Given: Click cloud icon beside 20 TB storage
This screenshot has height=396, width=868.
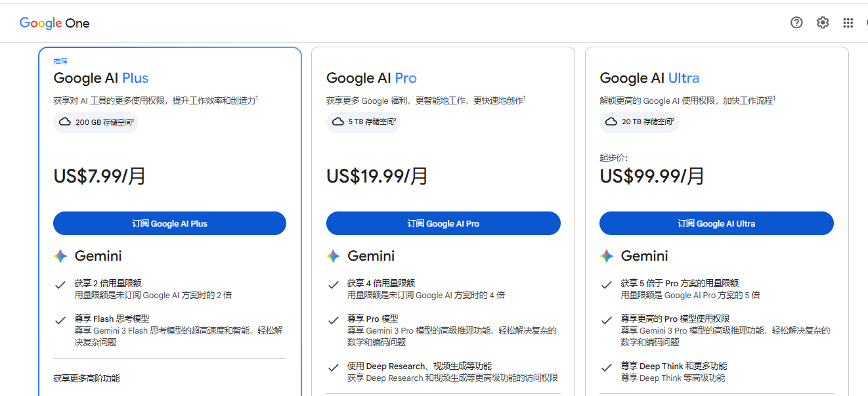Looking at the screenshot, I should [x=611, y=122].
